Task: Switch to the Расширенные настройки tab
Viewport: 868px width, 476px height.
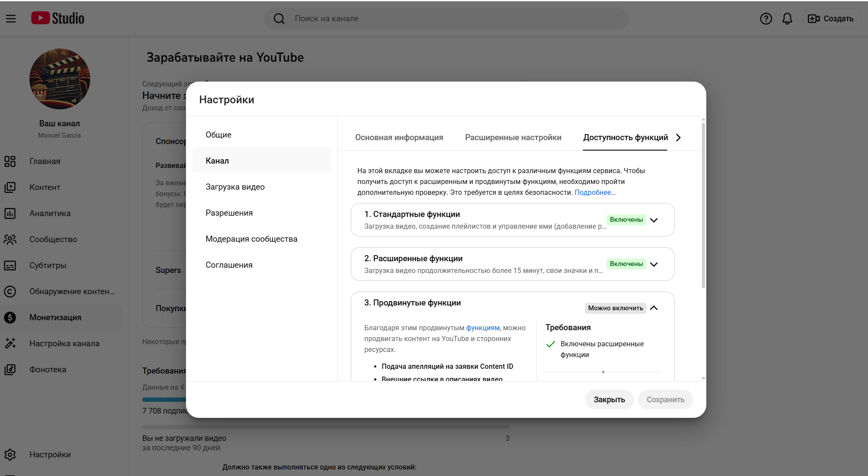Action: (x=513, y=138)
